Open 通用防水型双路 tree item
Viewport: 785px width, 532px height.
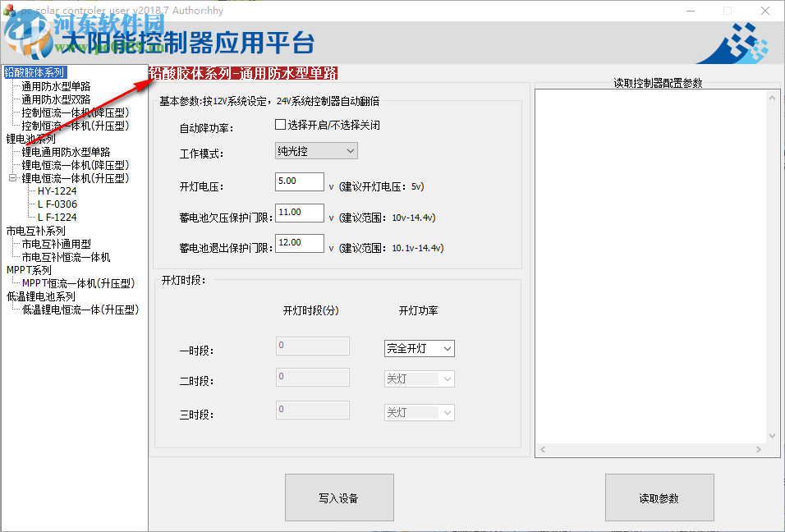click(x=56, y=99)
